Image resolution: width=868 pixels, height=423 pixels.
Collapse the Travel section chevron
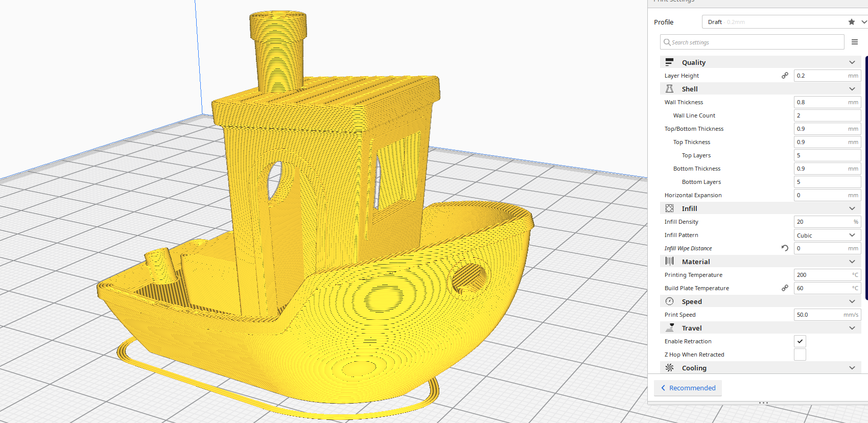pyautogui.click(x=852, y=328)
